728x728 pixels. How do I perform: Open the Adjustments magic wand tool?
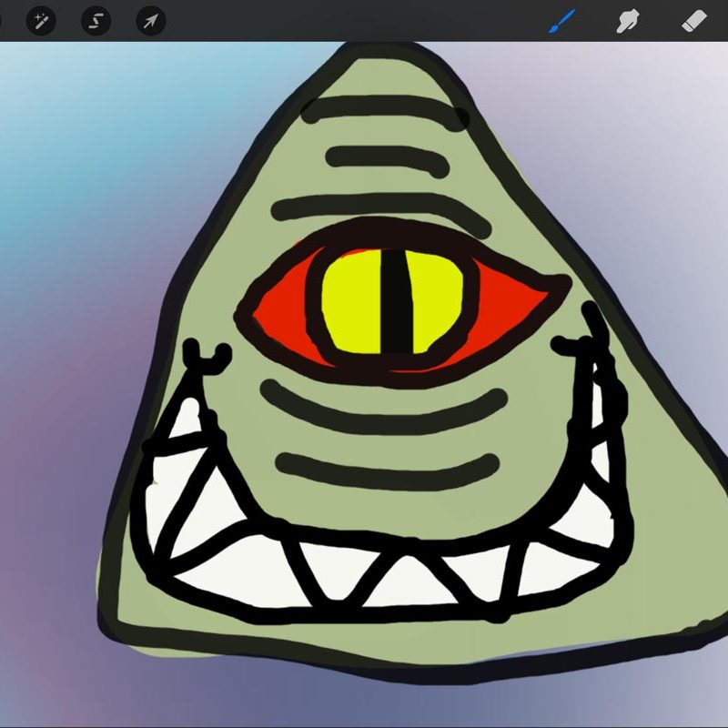point(41,21)
